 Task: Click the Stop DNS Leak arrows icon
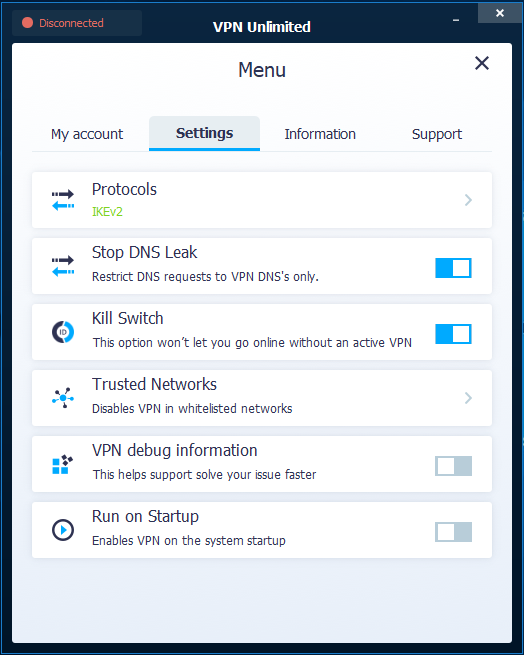point(63,266)
